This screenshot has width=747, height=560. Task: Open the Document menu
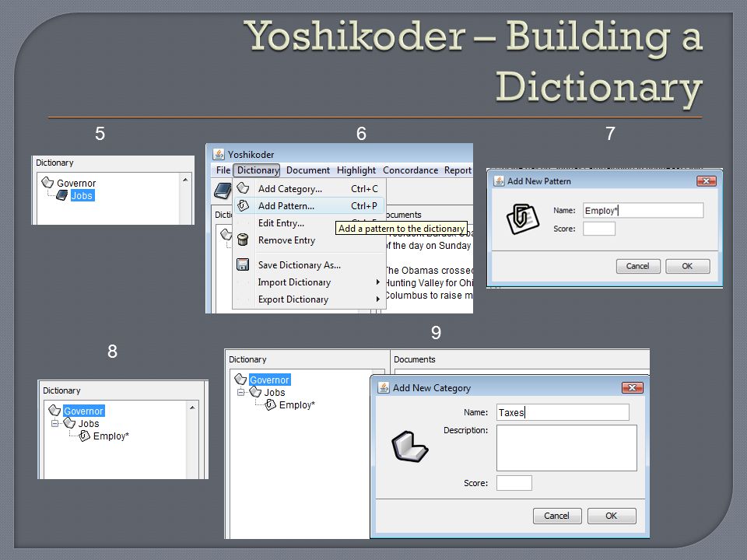[308, 170]
